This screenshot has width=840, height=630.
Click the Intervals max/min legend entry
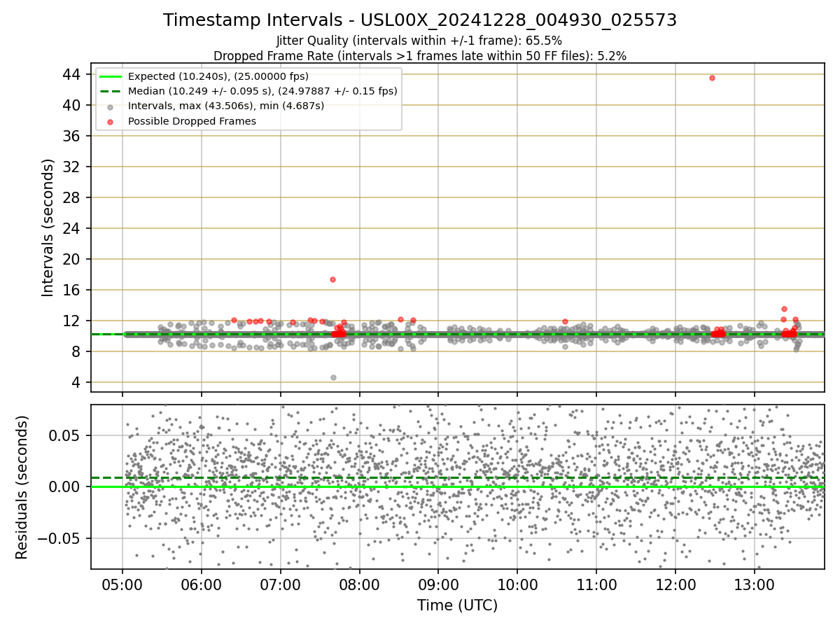226,106
